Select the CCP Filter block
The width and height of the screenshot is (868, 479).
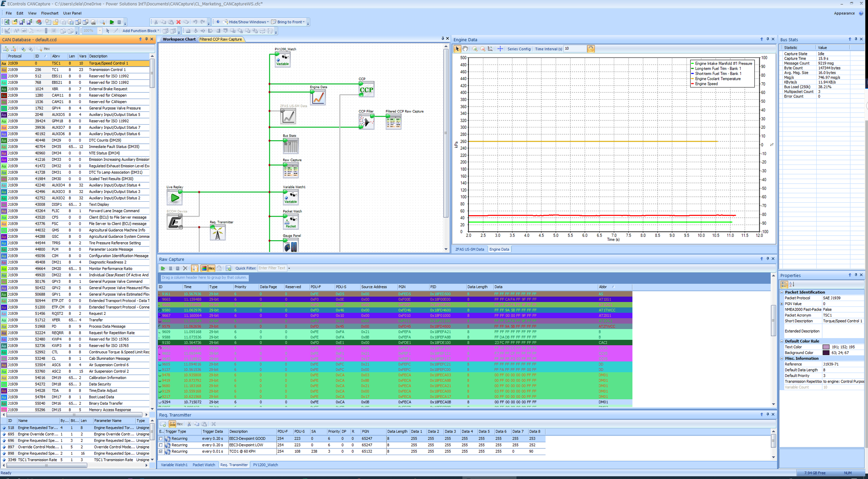click(x=366, y=122)
